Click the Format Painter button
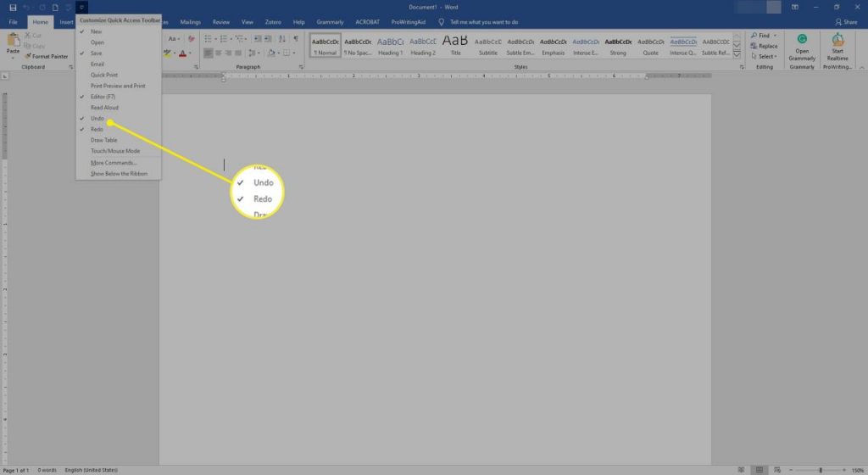This screenshot has width=868, height=475. point(47,57)
